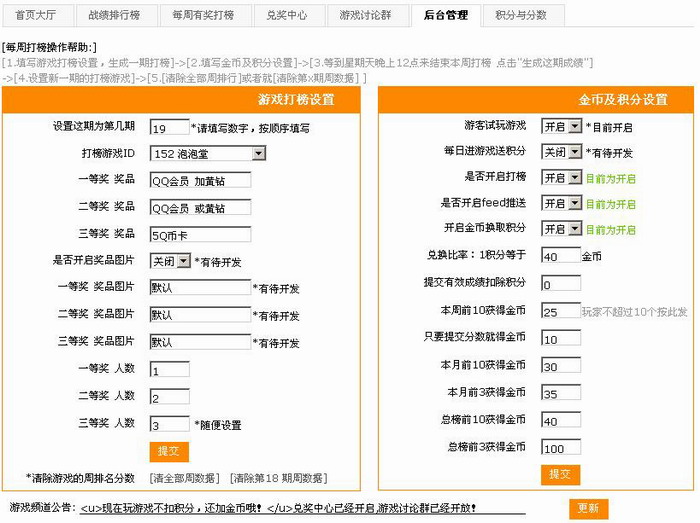This screenshot has height=523, width=700.
Task: Click the 三等奖 人数 field
Action: pyautogui.click(x=170, y=424)
